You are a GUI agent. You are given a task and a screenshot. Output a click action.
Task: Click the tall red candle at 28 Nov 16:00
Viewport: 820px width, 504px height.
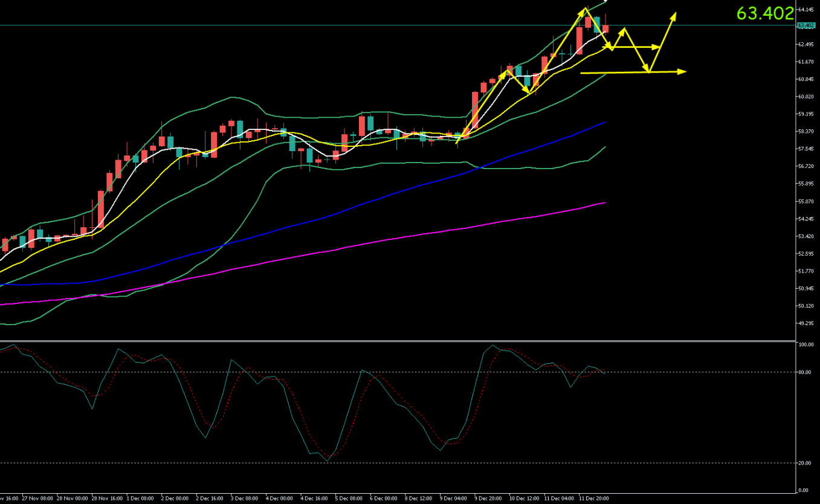[100, 209]
